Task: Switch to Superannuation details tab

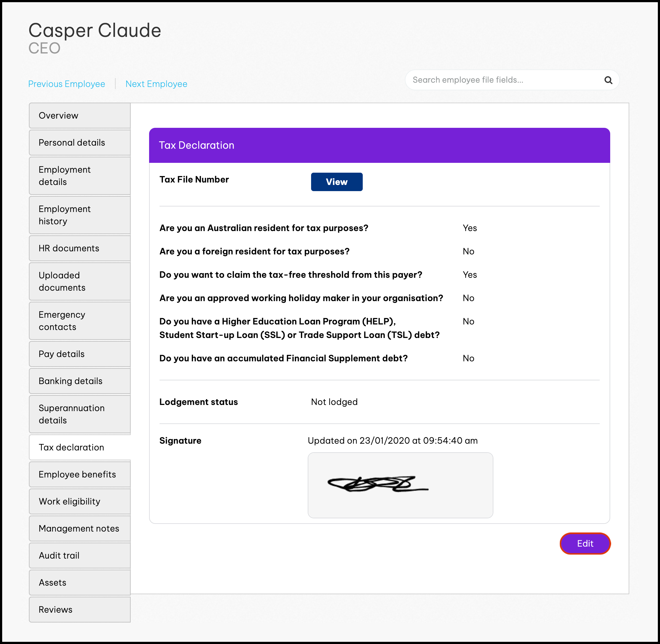Action: pos(80,414)
